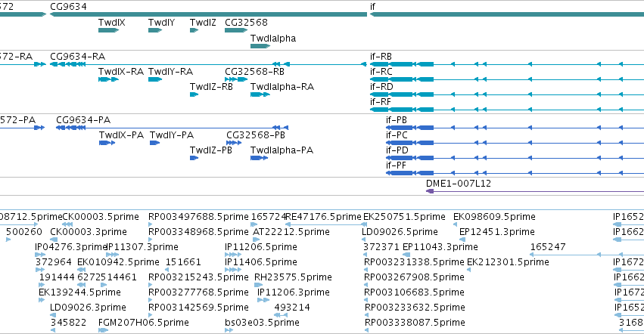Select EST CK00003.5prime
The image size is (644, 334).
101,217
